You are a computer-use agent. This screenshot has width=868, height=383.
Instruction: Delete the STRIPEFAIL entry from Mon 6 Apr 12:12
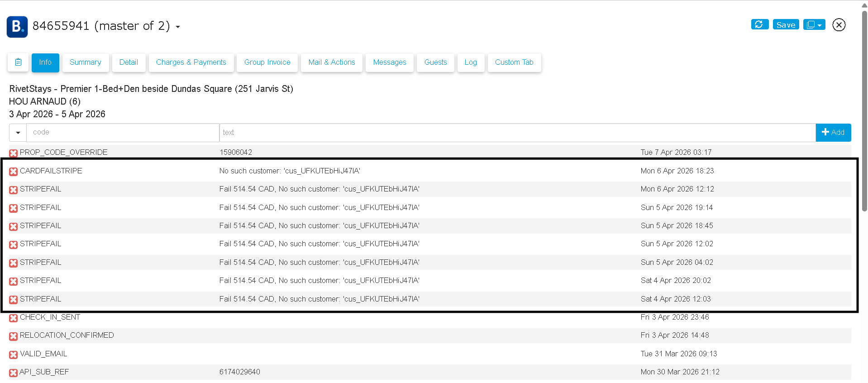tap(14, 190)
